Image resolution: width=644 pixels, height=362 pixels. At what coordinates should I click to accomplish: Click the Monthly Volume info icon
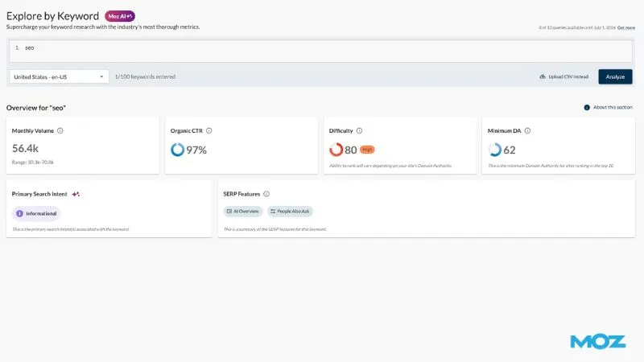pos(60,131)
